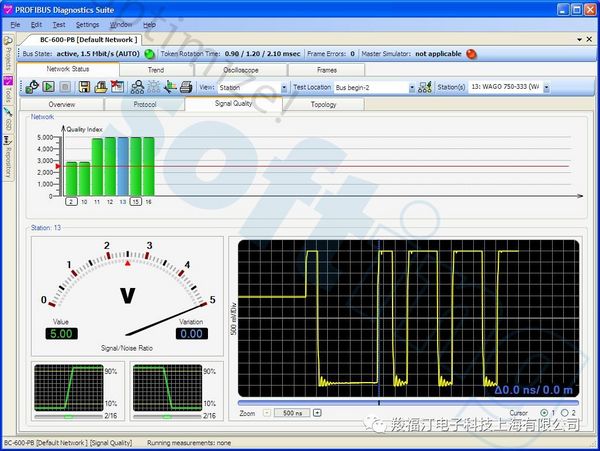
Task: Switch to the Overview sub-tab
Action: (62, 104)
